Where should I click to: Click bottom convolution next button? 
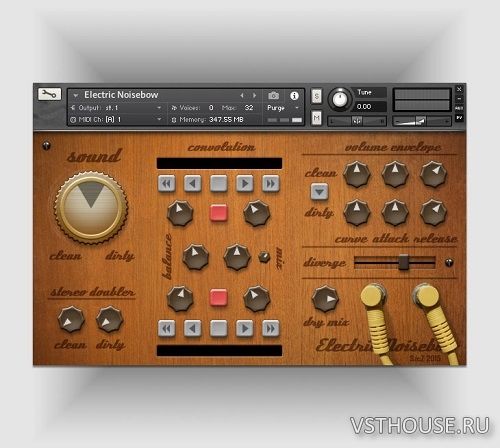(x=245, y=329)
